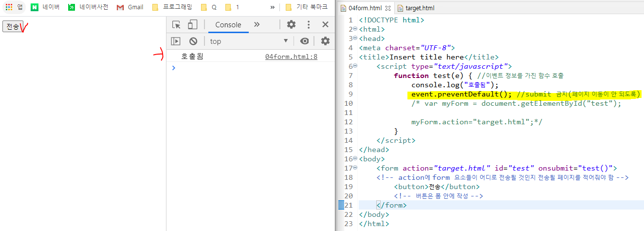644x231 pixels.
Task: Open the Q bookmark folder
Action: [209, 7]
